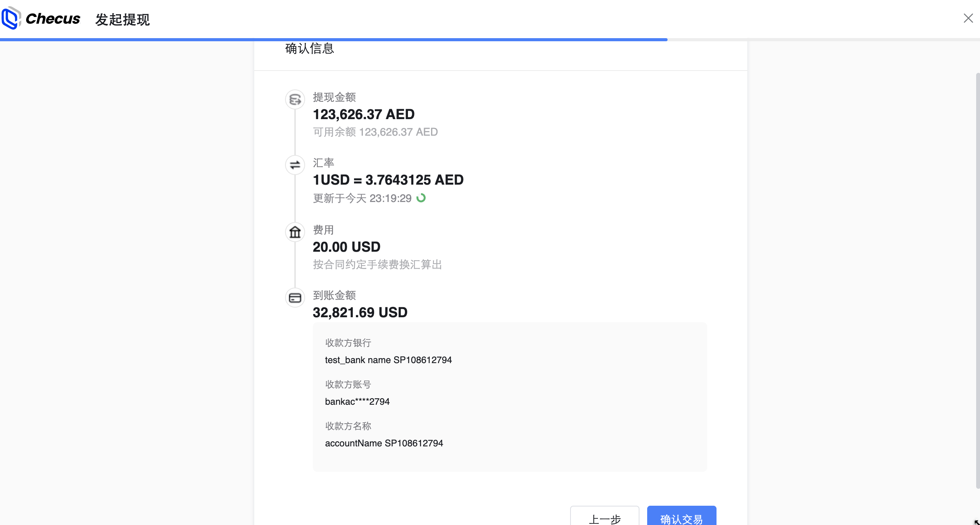Click the bank fee icon
Viewport: 980px width, 525px height.
click(295, 232)
